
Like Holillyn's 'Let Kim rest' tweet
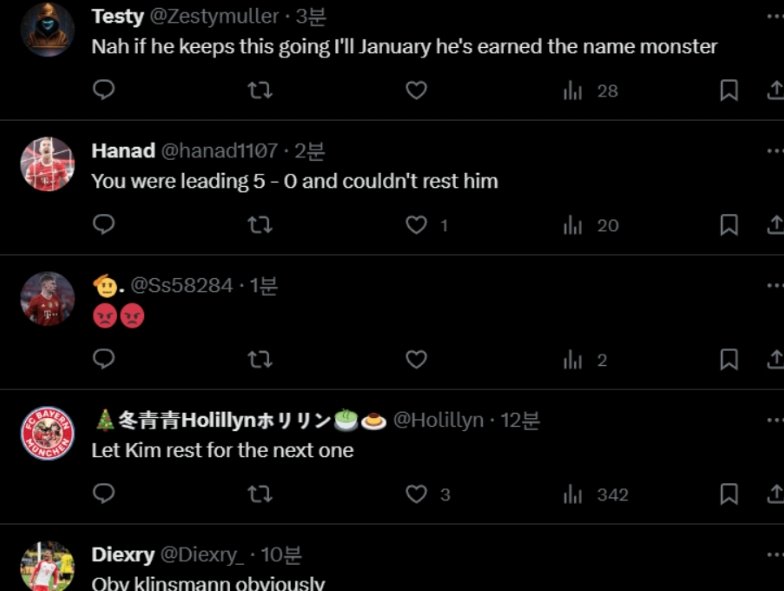coord(416,494)
